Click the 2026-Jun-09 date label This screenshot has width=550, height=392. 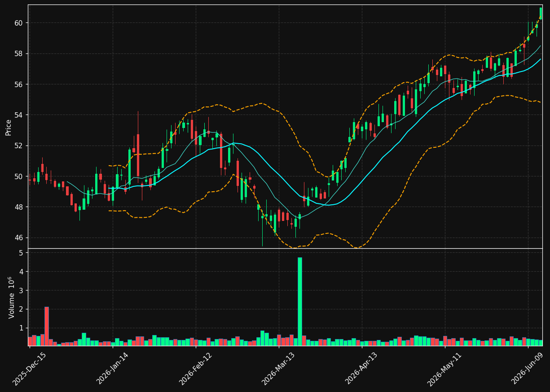pyautogui.click(x=528, y=369)
